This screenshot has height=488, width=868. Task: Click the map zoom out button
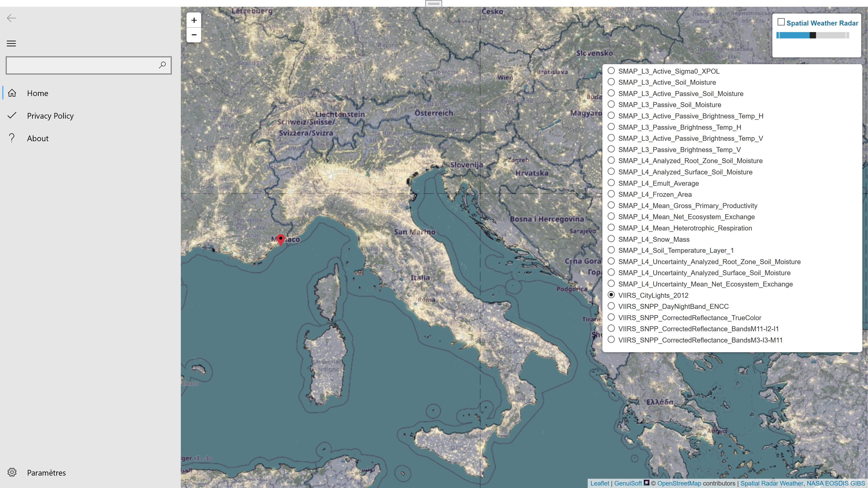click(194, 35)
